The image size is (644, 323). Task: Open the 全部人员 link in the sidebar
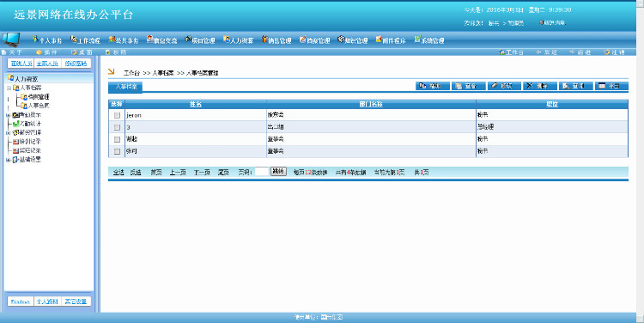pos(47,64)
